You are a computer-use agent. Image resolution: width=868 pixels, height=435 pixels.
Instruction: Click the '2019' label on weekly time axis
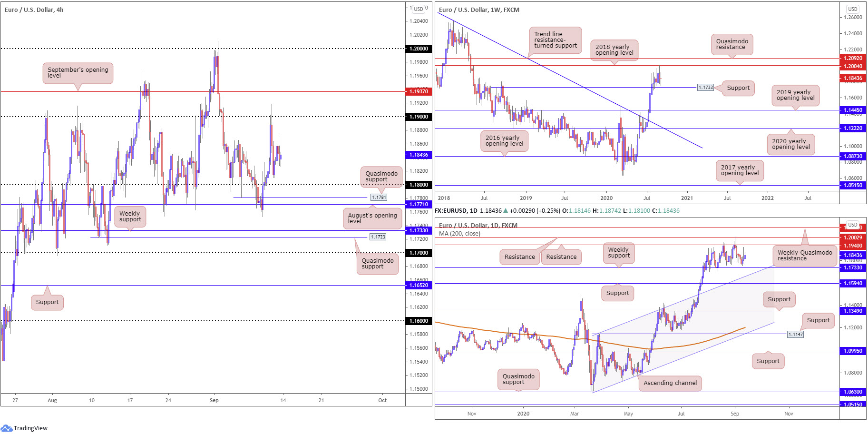click(526, 198)
